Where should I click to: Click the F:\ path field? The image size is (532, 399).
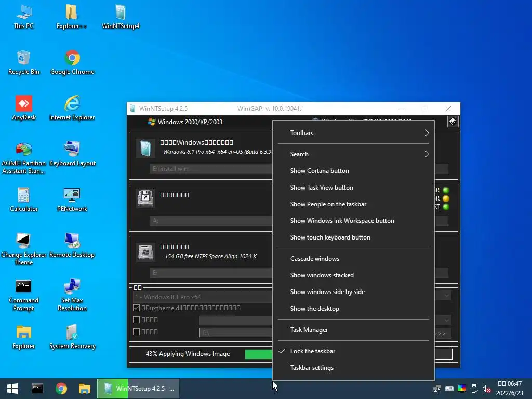tap(236, 332)
